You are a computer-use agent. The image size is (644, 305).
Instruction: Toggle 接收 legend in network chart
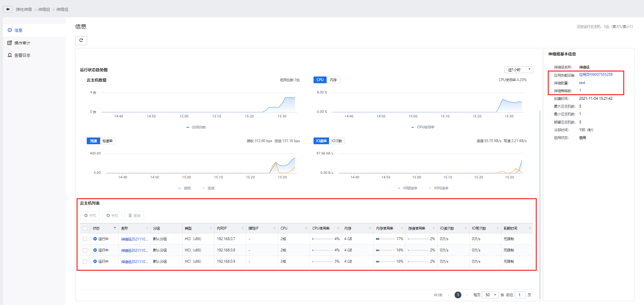pyautogui.click(x=184, y=188)
